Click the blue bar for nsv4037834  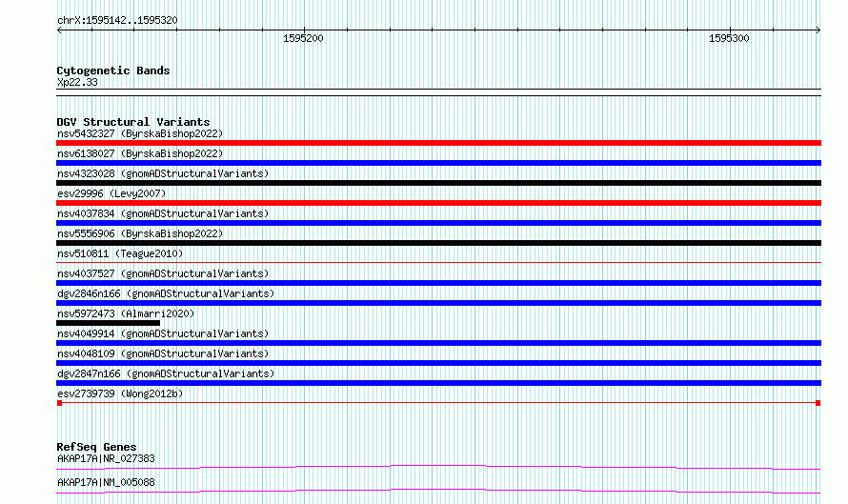[x=438, y=223]
